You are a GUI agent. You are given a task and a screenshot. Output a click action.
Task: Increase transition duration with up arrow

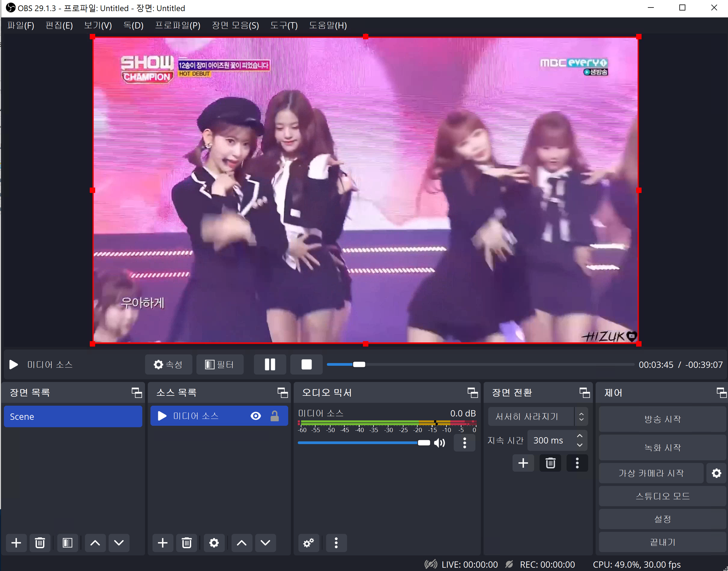(x=580, y=436)
